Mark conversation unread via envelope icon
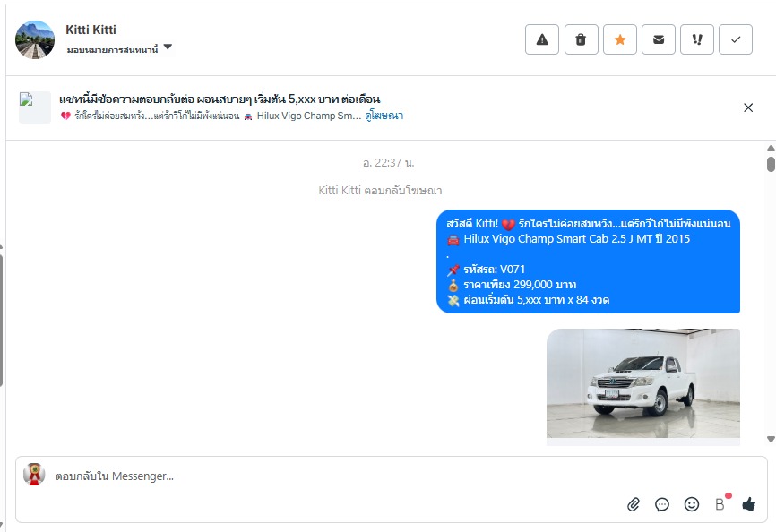This screenshot has height=532, width=776. pyautogui.click(x=659, y=39)
